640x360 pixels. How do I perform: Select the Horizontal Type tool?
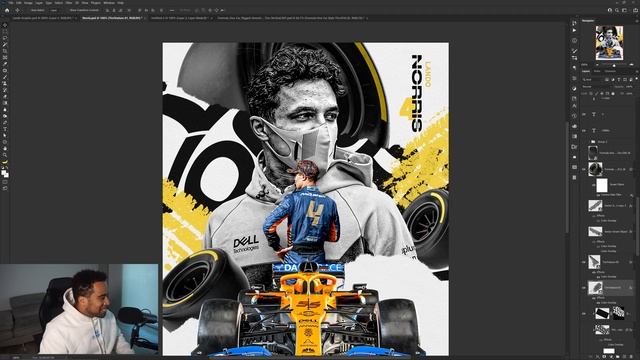[x=4, y=129]
